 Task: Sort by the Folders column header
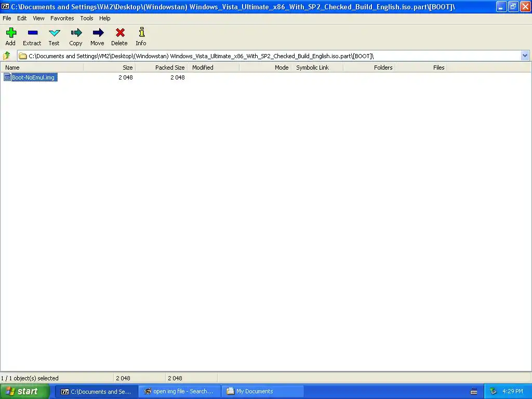(369, 68)
